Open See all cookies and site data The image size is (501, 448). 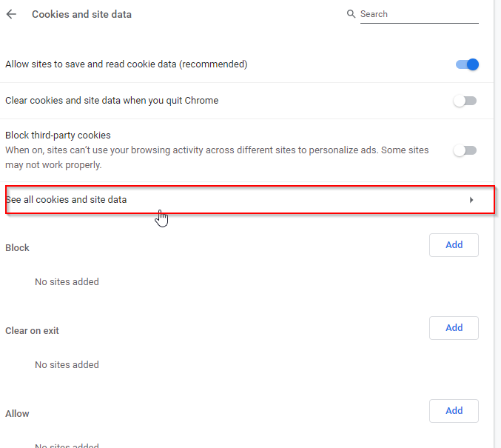point(250,200)
